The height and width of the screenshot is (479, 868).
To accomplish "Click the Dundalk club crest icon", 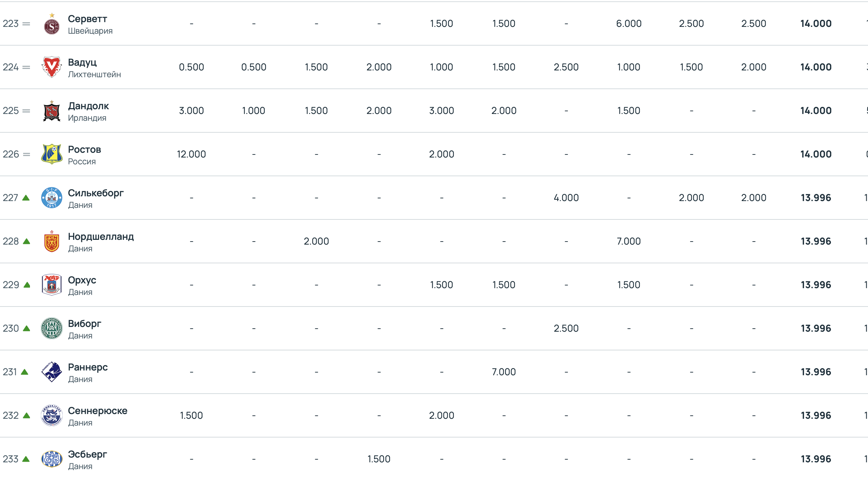I will (52, 111).
